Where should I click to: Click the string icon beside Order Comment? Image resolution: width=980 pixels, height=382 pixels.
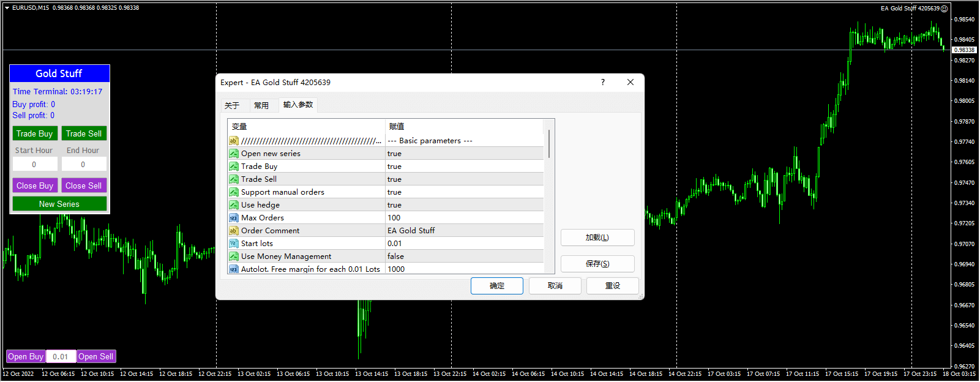tap(233, 231)
